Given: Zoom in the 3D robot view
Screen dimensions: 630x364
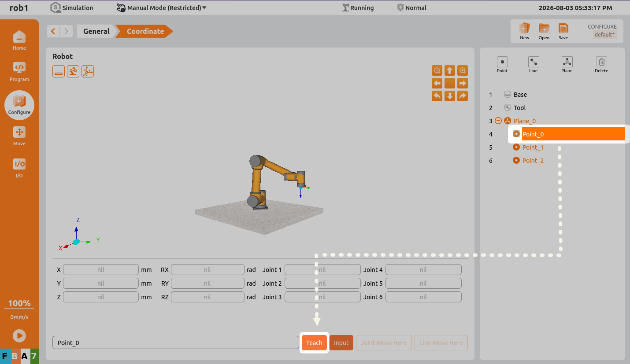Looking at the screenshot, I should 463,70.
